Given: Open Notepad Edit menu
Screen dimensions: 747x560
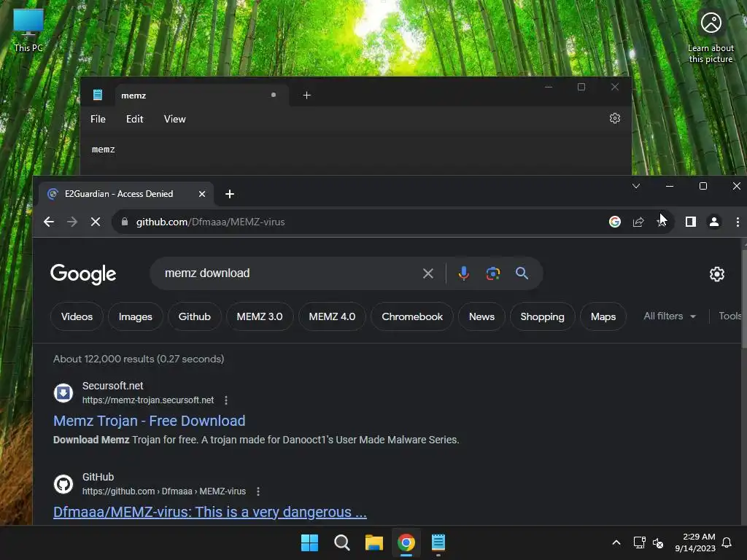Looking at the screenshot, I should 134,119.
